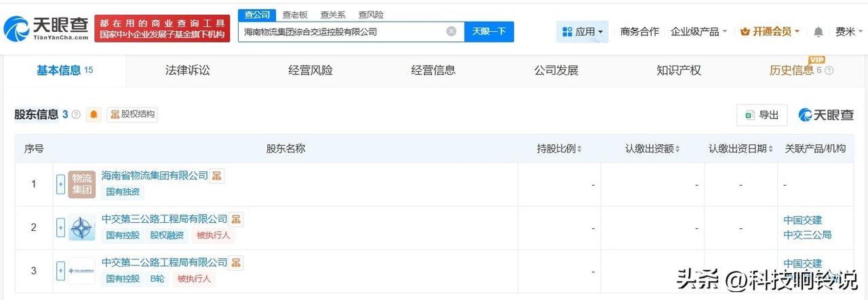
Task: Click equity structure icon next to 中交第二公路工程局有限公司
Action: 236,262
